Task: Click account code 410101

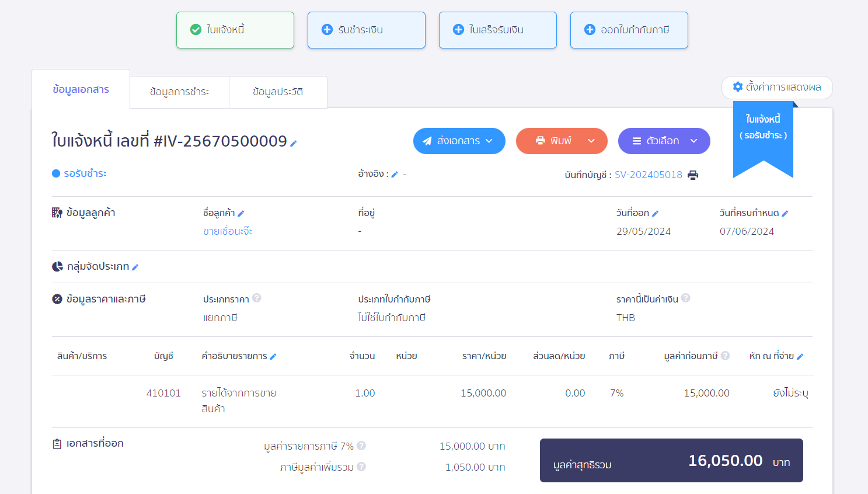Action: [163, 393]
